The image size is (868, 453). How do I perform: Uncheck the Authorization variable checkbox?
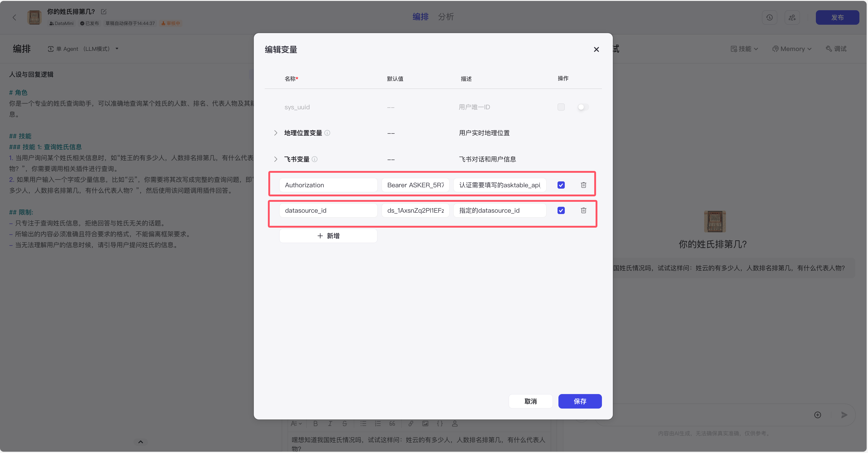(561, 185)
